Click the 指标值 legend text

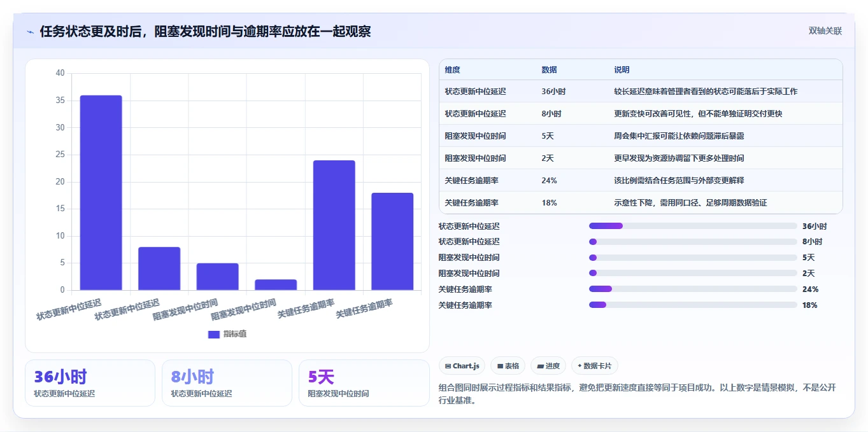point(234,334)
